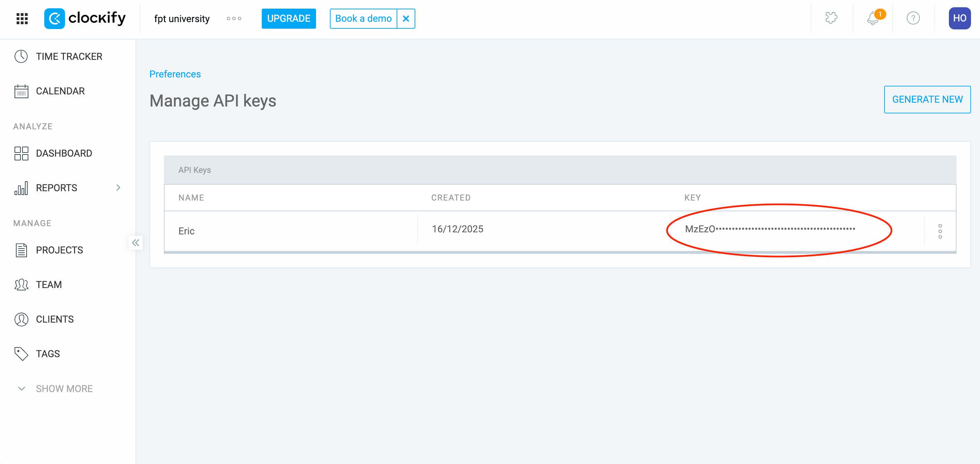Click the KEY column header
This screenshot has width=980, height=464.
(x=692, y=198)
